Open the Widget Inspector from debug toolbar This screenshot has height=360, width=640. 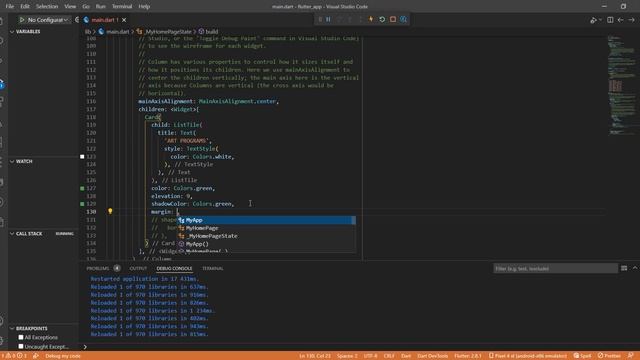[403, 19]
